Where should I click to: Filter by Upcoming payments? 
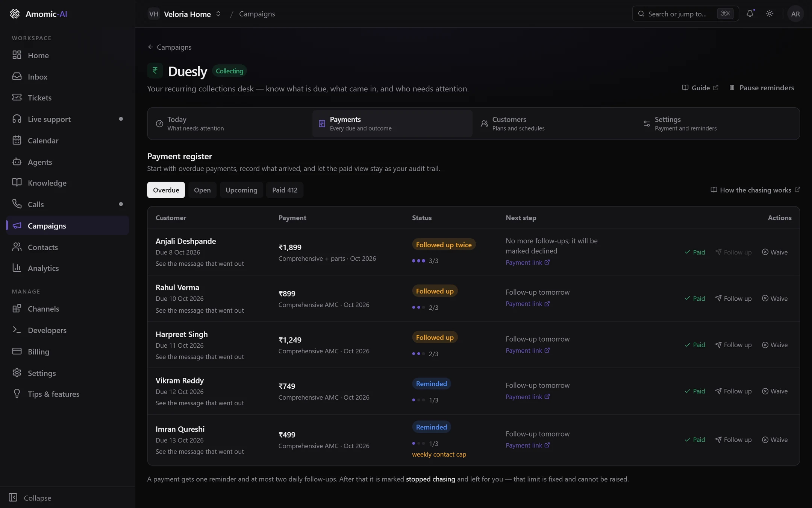click(241, 190)
